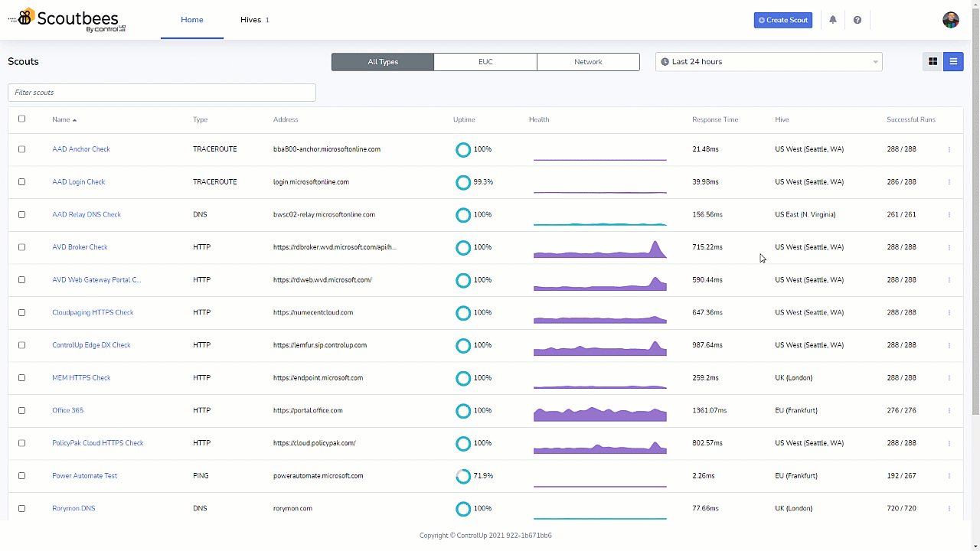The height and width of the screenshot is (551, 980).
Task: Click uptime ring for AAD Anchor Check
Action: coord(463,149)
